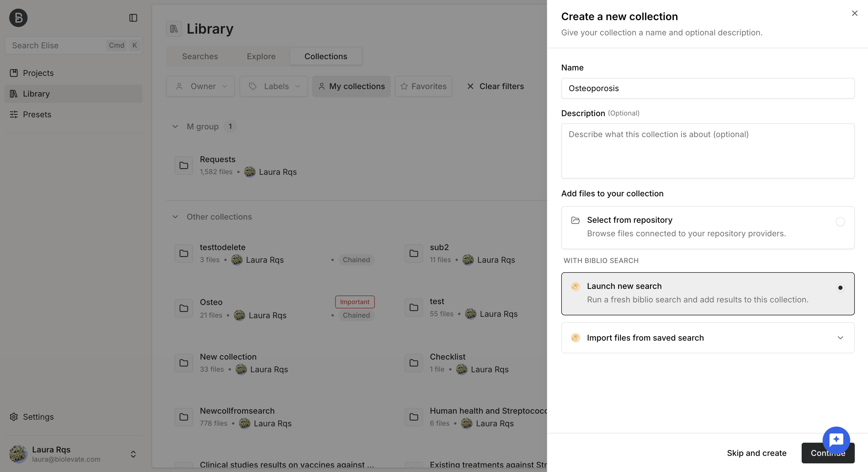868x472 pixels.
Task: Open the Checklist collection title
Action: (x=447, y=357)
